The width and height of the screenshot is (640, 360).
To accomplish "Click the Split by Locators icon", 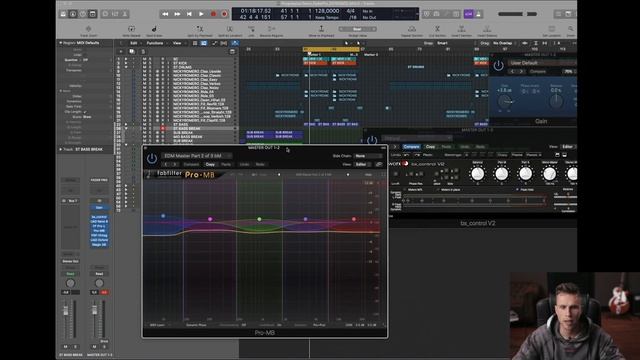I will coord(229,29).
